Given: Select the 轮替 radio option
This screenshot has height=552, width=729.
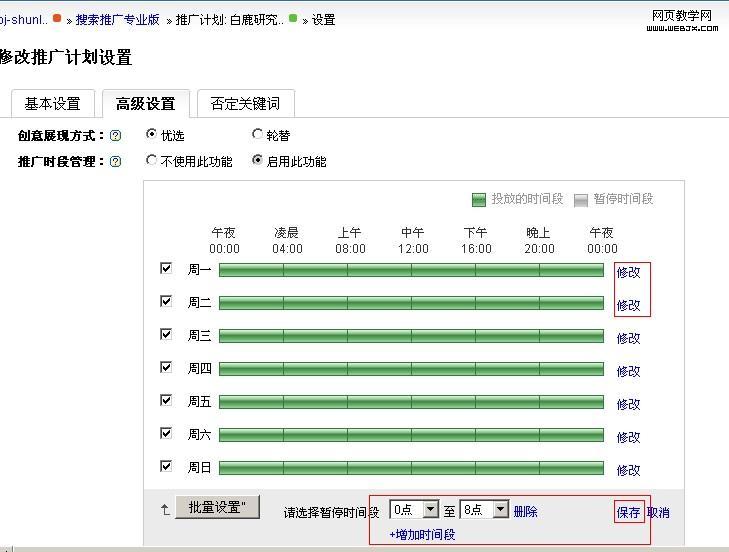Looking at the screenshot, I should pos(258,134).
